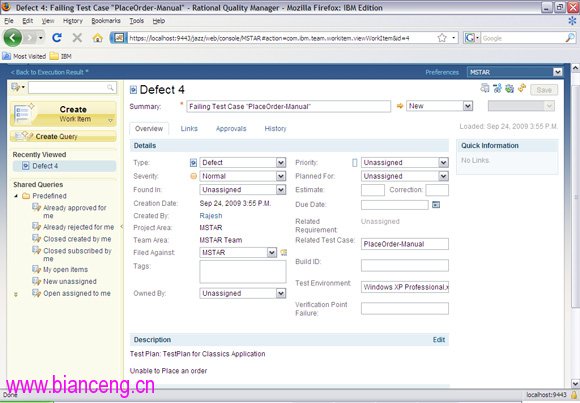
Task: Click the Save button
Action: pos(544,90)
